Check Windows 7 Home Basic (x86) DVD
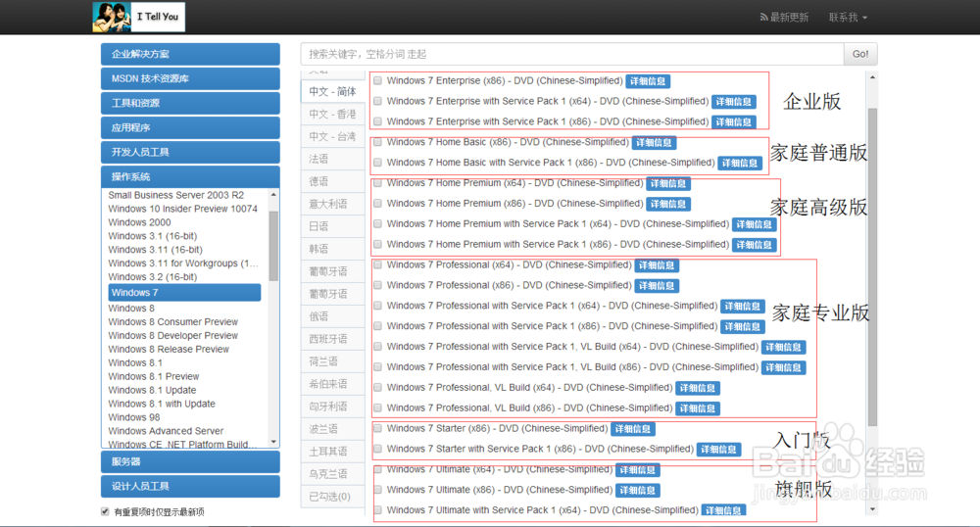This screenshot has height=527, width=980. (377, 142)
